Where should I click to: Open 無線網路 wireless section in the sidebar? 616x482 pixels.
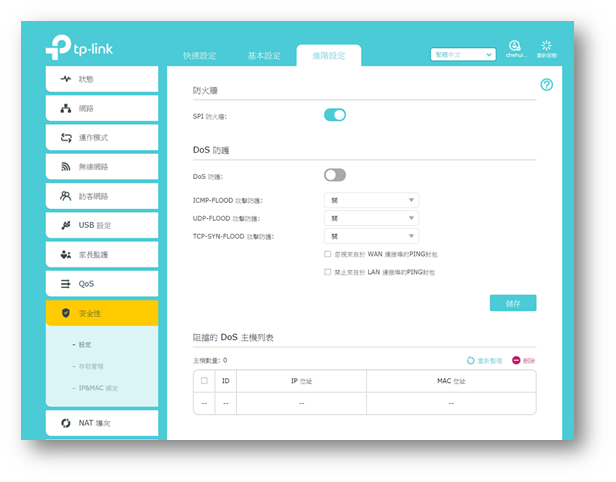(x=102, y=166)
